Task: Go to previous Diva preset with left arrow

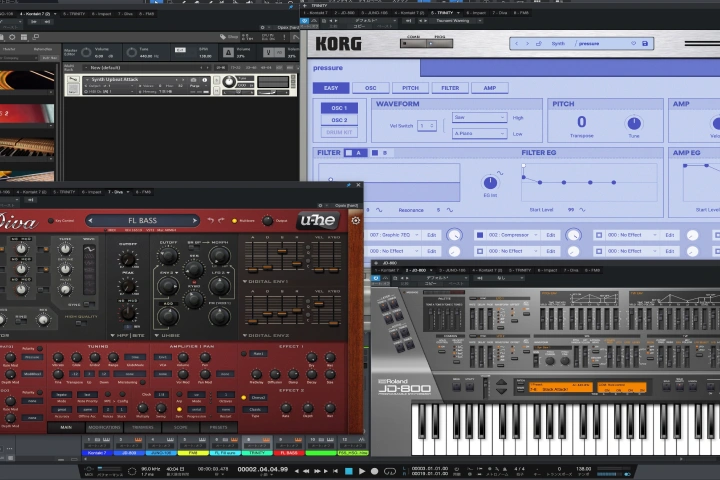Action: click(90, 220)
